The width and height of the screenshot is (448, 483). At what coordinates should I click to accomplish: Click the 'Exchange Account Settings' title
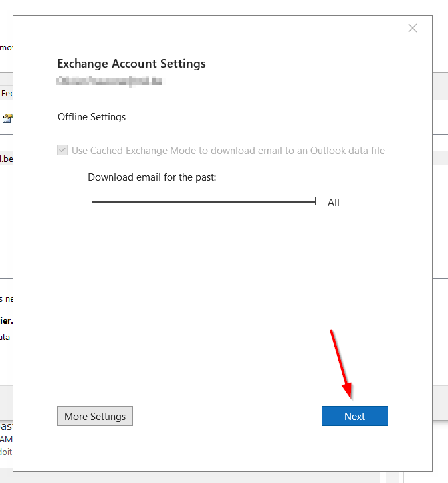132,64
